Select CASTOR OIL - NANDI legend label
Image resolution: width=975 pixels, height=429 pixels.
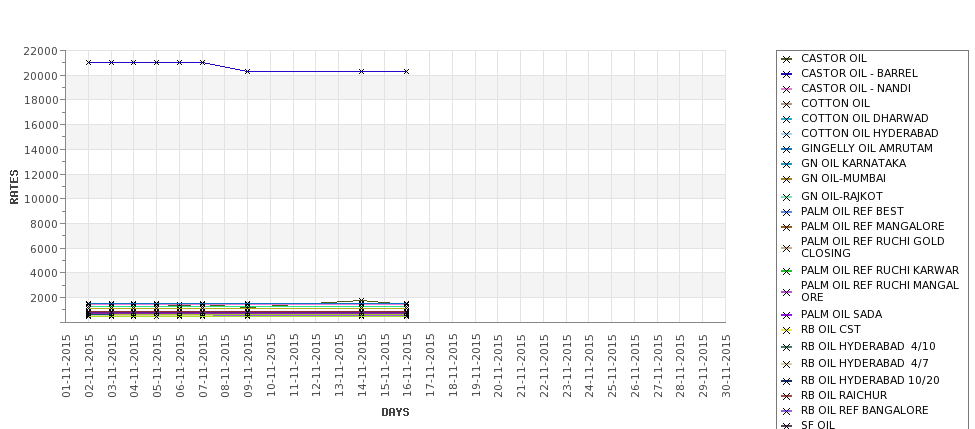(x=856, y=88)
